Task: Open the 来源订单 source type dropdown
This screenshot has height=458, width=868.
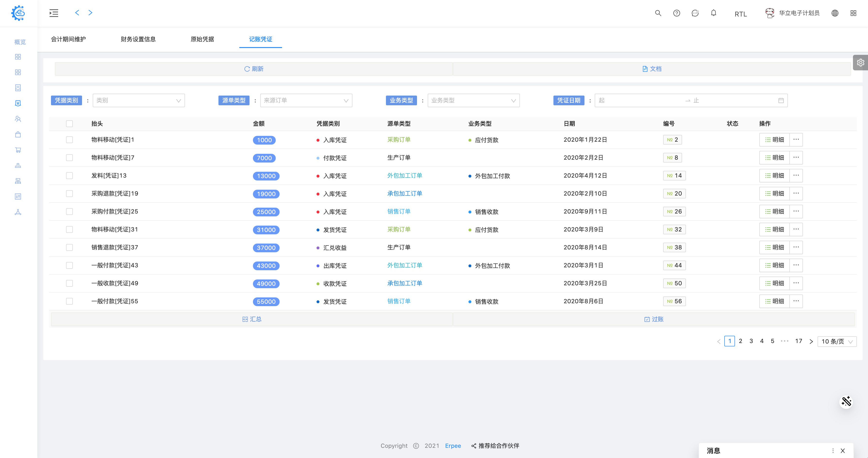Action: point(306,100)
